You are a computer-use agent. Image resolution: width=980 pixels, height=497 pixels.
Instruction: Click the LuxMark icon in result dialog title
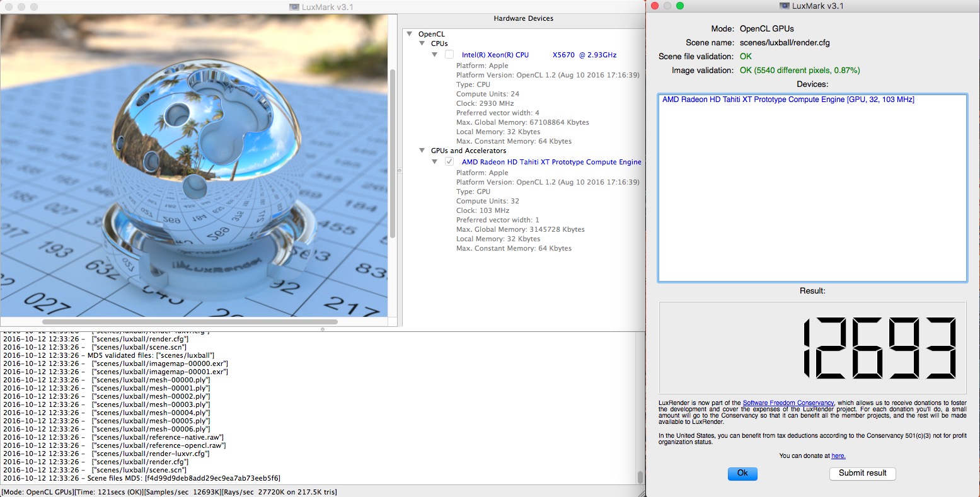(x=785, y=6)
